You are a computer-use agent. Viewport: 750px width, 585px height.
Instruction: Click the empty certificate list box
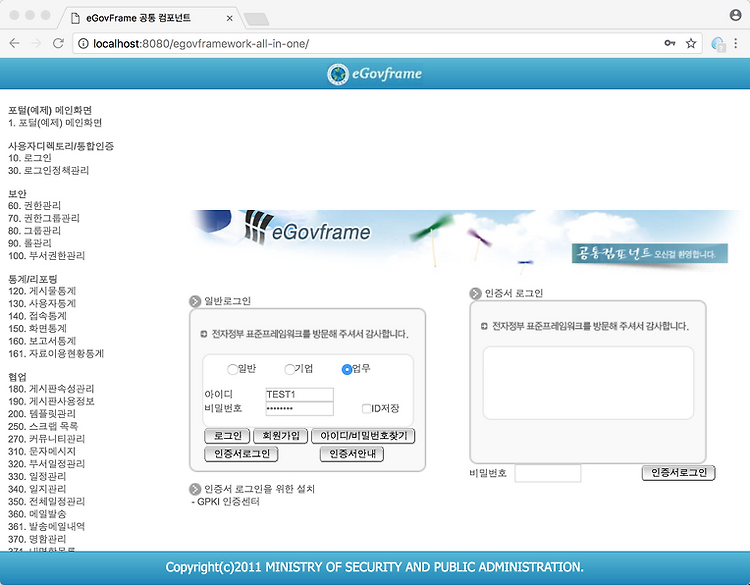click(x=588, y=383)
